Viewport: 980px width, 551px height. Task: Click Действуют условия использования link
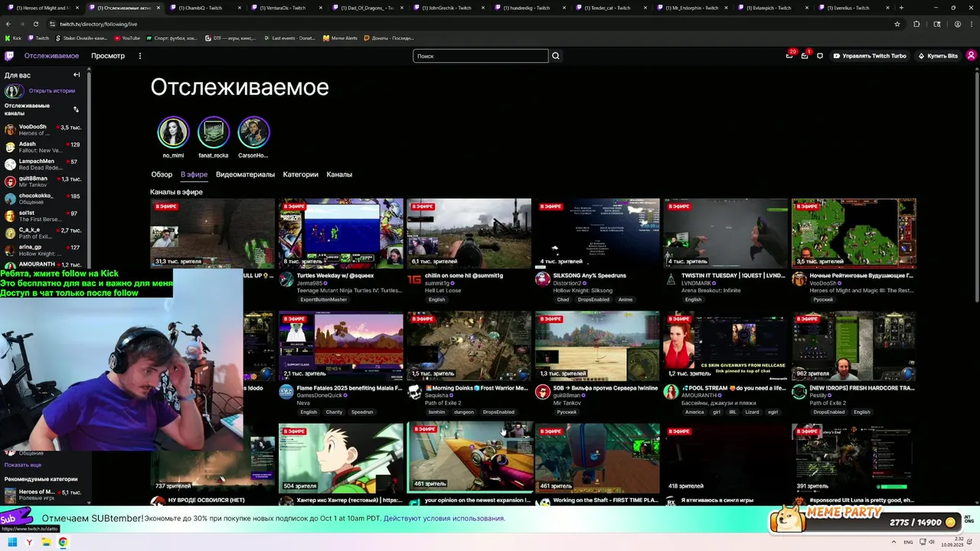click(444, 518)
